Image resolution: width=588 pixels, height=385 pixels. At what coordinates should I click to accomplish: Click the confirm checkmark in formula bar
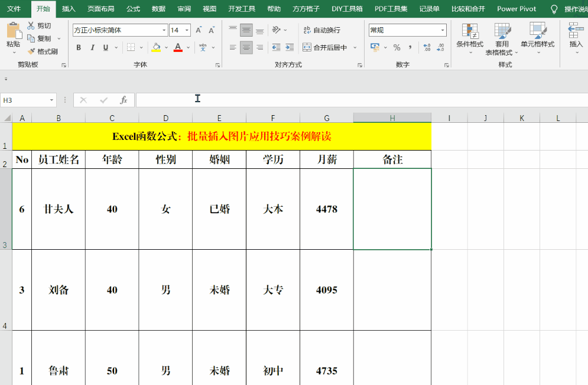tap(104, 100)
